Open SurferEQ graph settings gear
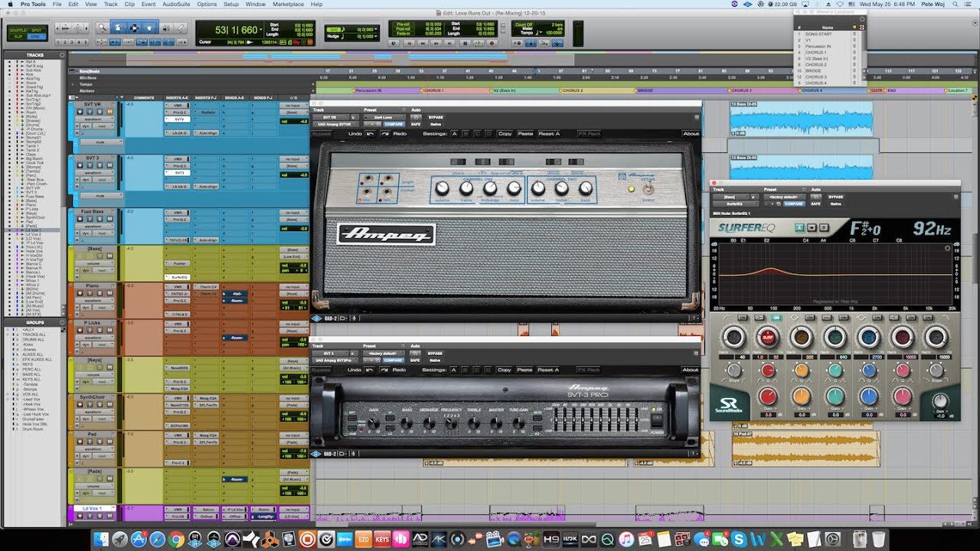The height and width of the screenshot is (551, 980). point(947,247)
